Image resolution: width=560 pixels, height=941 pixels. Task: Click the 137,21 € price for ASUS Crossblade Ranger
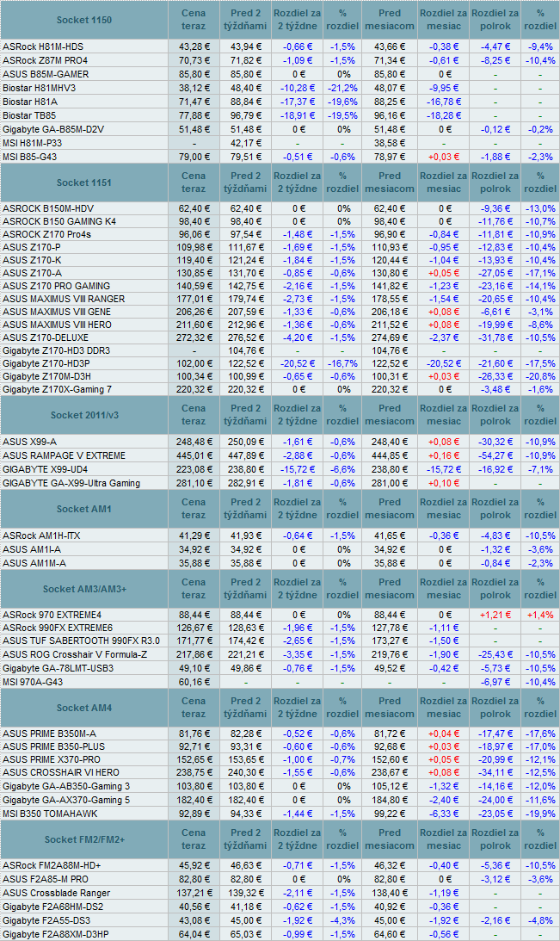[x=193, y=893]
